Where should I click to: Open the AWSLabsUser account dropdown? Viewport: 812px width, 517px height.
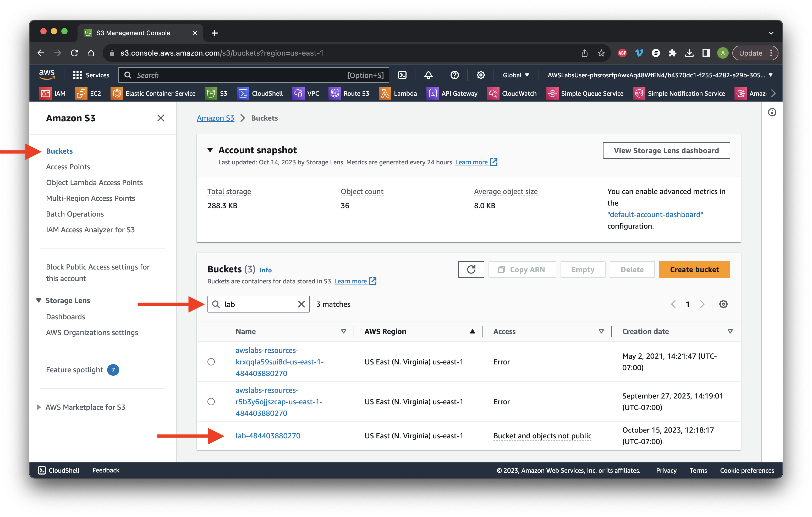[x=660, y=75]
